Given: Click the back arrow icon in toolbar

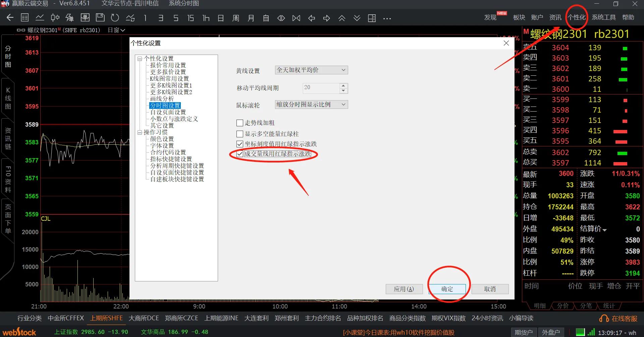Looking at the screenshot, I should click(x=10, y=18).
